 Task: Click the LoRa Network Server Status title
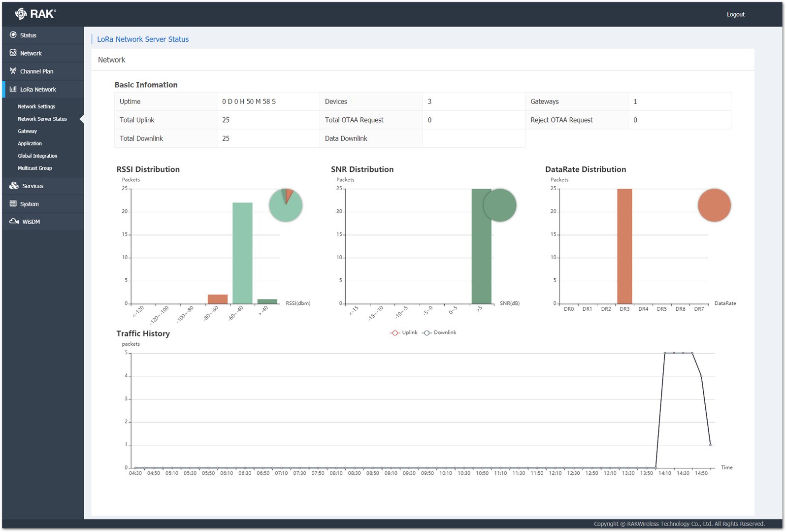143,39
